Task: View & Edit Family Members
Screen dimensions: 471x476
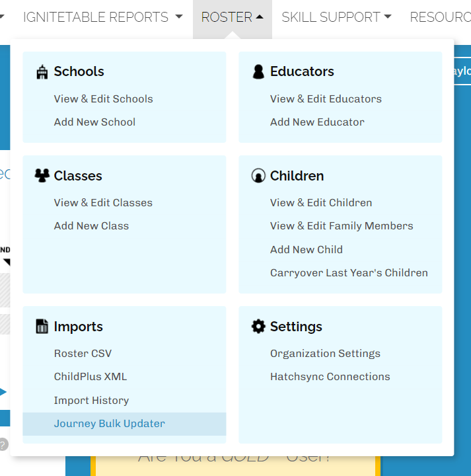Action: click(342, 226)
